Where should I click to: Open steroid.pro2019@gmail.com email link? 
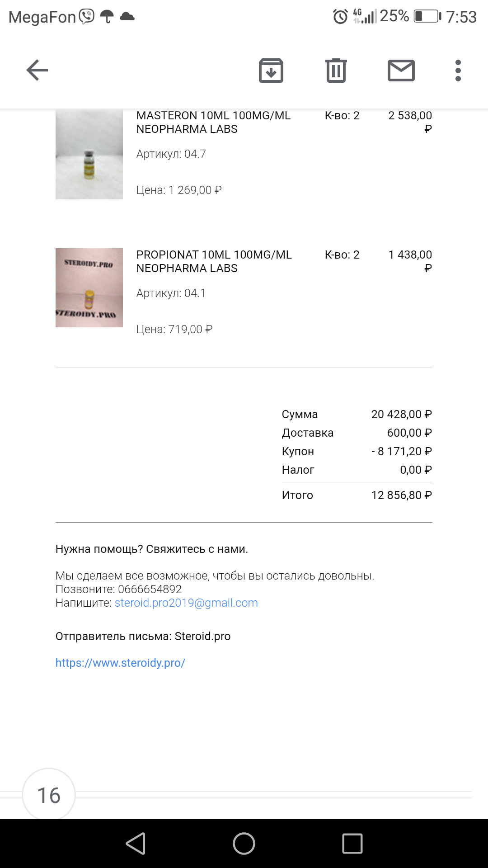pyautogui.click(x=186, y=603)
